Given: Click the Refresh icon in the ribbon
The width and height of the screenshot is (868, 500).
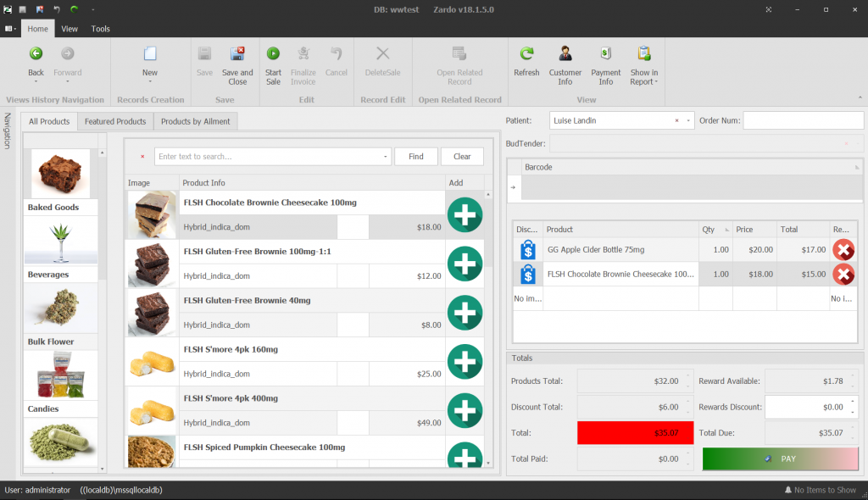Looking at the screenshot, I should click(526, 54).
